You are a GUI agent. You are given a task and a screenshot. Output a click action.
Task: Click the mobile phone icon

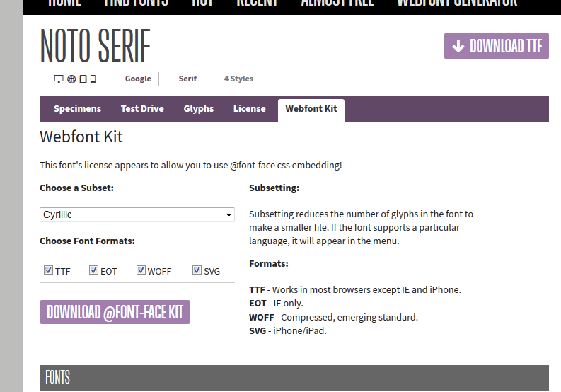click(93, 79)
